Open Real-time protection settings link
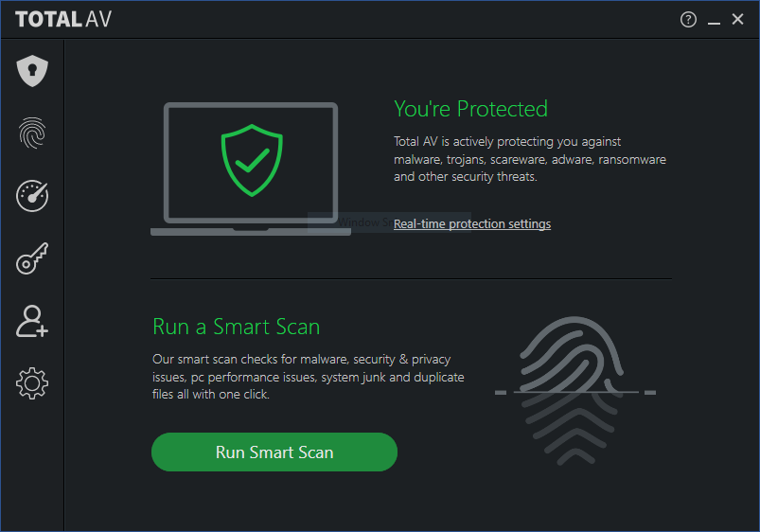 [x=472, y=224]
